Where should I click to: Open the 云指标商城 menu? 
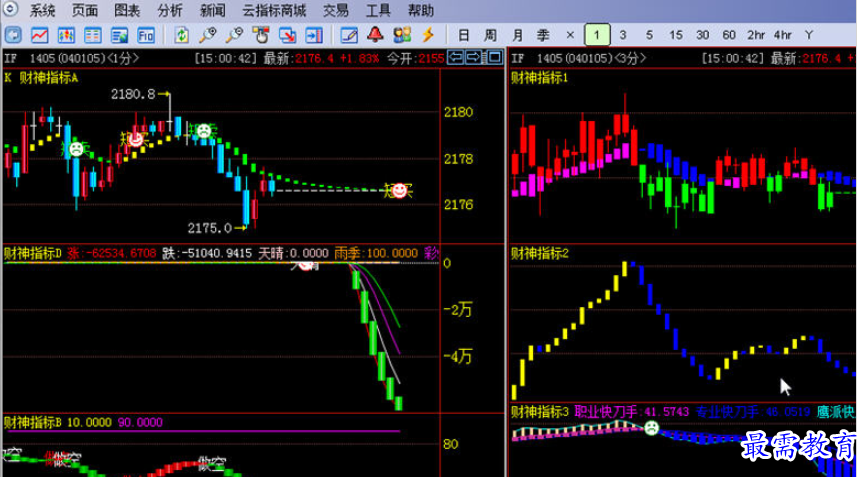pyautogui.click(x=274, y=10)
